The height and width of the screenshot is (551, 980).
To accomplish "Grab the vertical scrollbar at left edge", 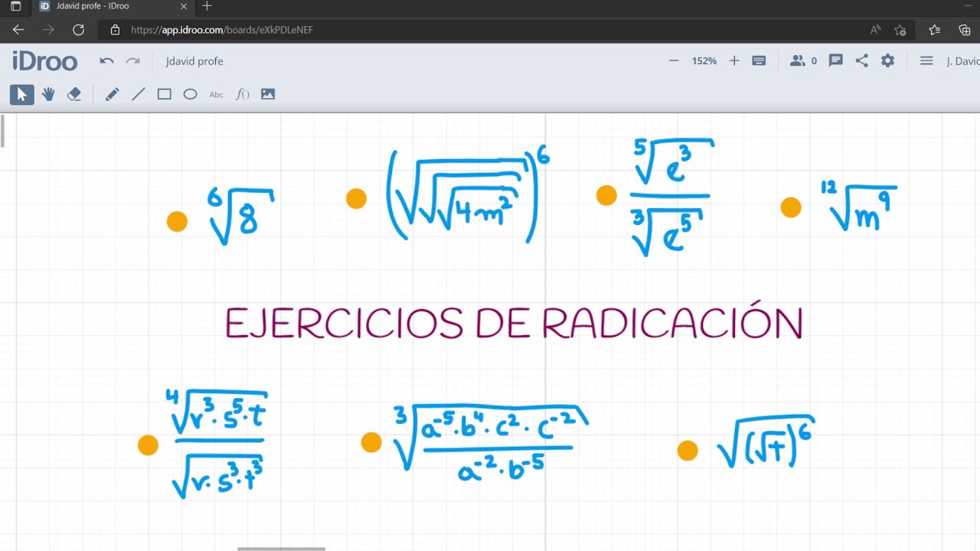I will tap(2, 130).
